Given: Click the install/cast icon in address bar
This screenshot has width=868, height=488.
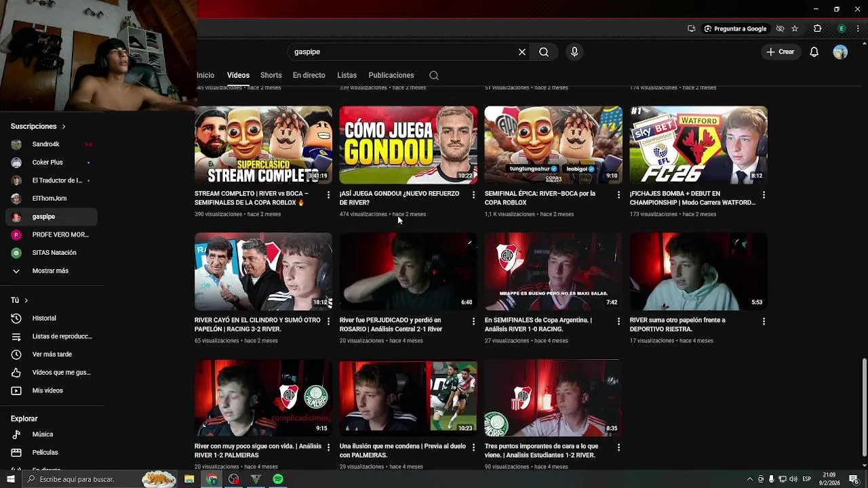Looking at the screenshot, I should (691, 28).
